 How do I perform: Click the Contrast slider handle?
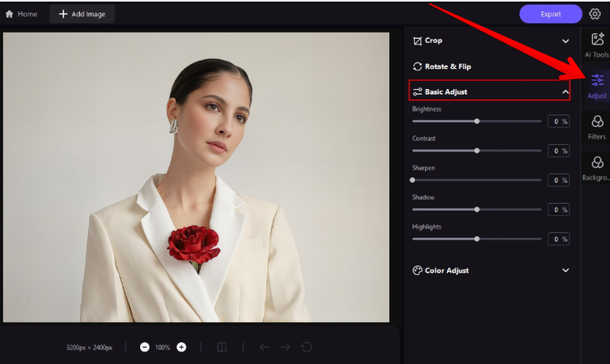(477, 150)
